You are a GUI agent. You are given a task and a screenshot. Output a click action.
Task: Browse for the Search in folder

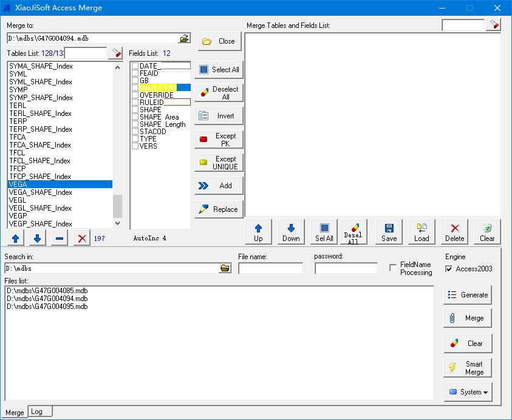(225, 268)
